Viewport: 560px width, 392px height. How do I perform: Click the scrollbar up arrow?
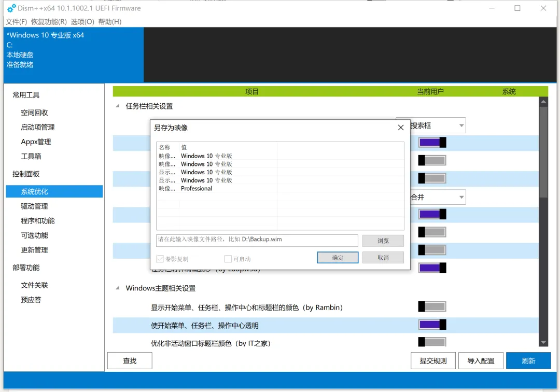[543, 102]
